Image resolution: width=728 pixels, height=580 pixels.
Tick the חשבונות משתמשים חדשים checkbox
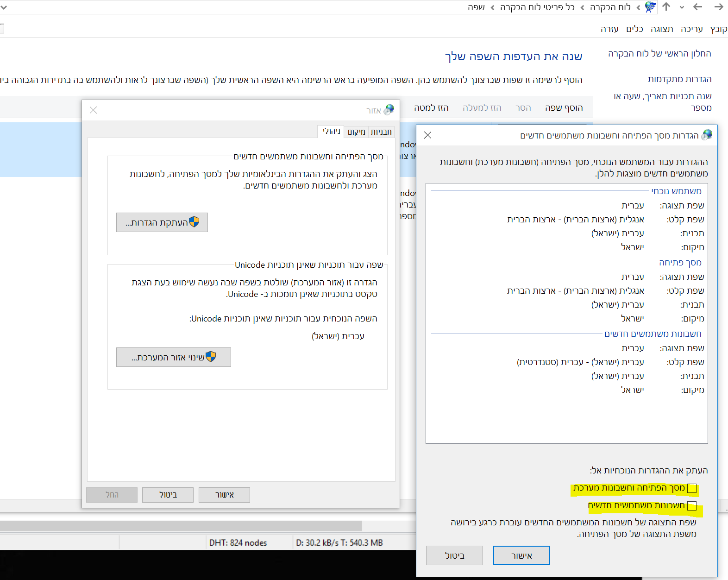(692, 506)
